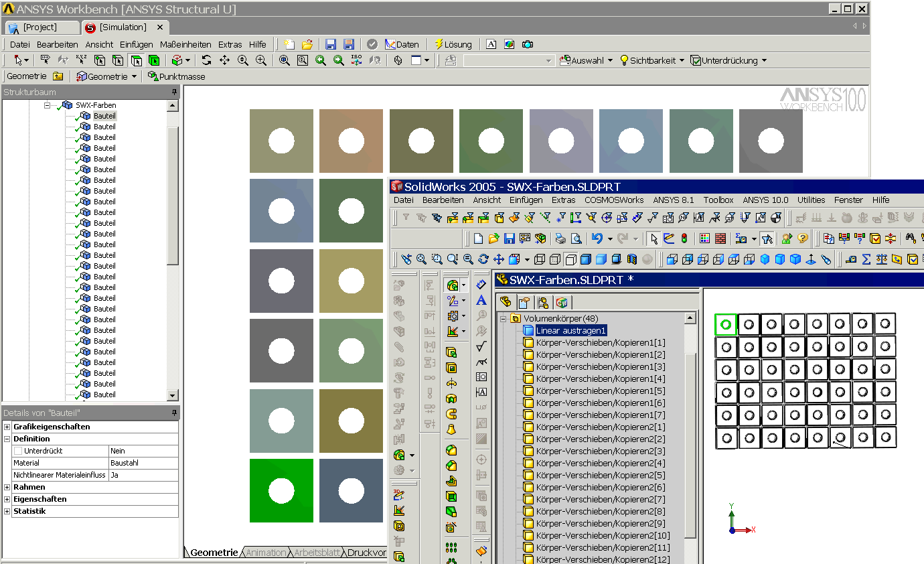Expand the Grafikeigenschaften section
The image size is (924, 564).
click(x=7, y=427)
